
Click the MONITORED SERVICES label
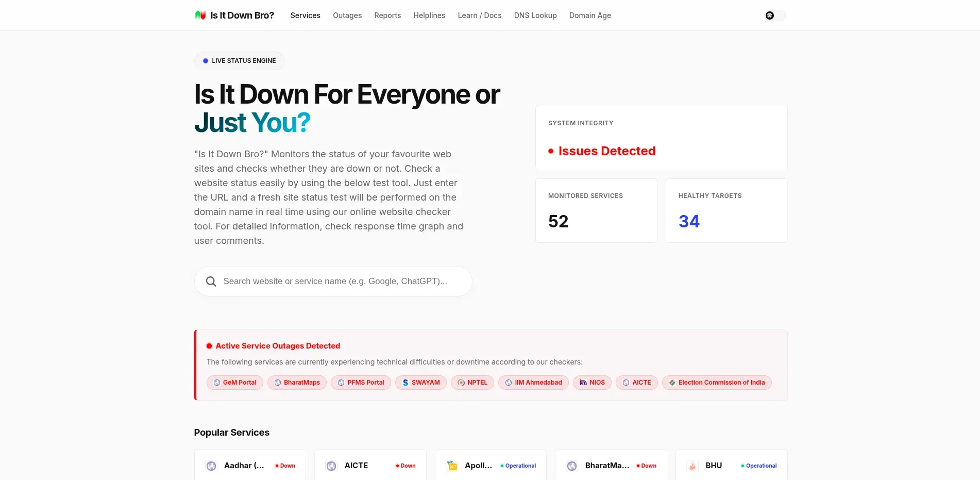coord(585,196)
